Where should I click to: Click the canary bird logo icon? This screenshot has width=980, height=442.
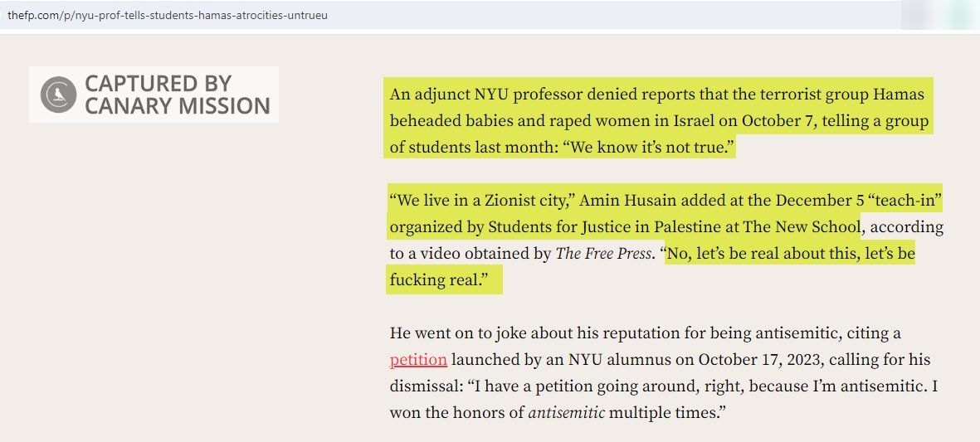[x=59, y=94]
